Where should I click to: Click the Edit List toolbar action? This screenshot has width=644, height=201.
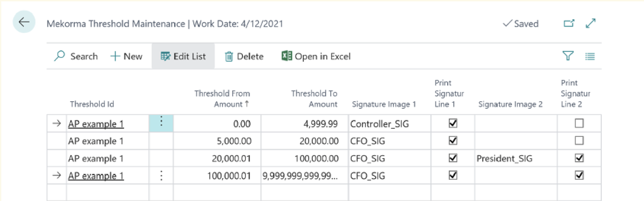pyautogui.click(x=183, y=56)
